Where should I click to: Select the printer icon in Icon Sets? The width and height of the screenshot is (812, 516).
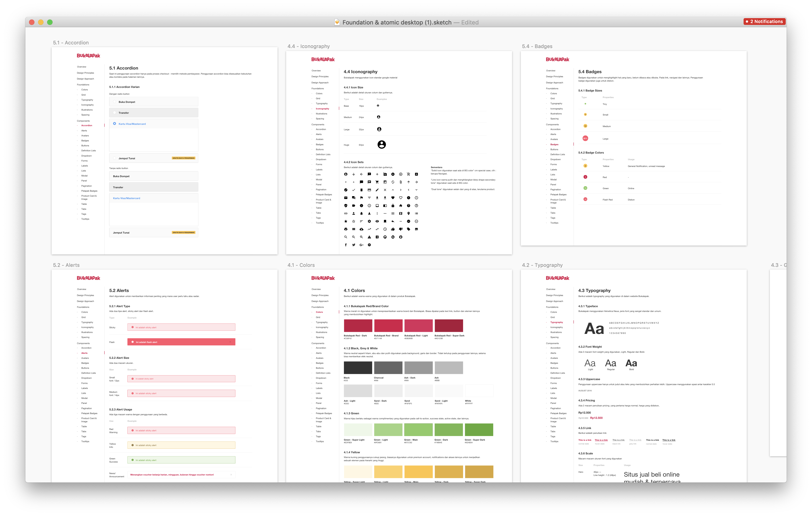pos(346,229)
